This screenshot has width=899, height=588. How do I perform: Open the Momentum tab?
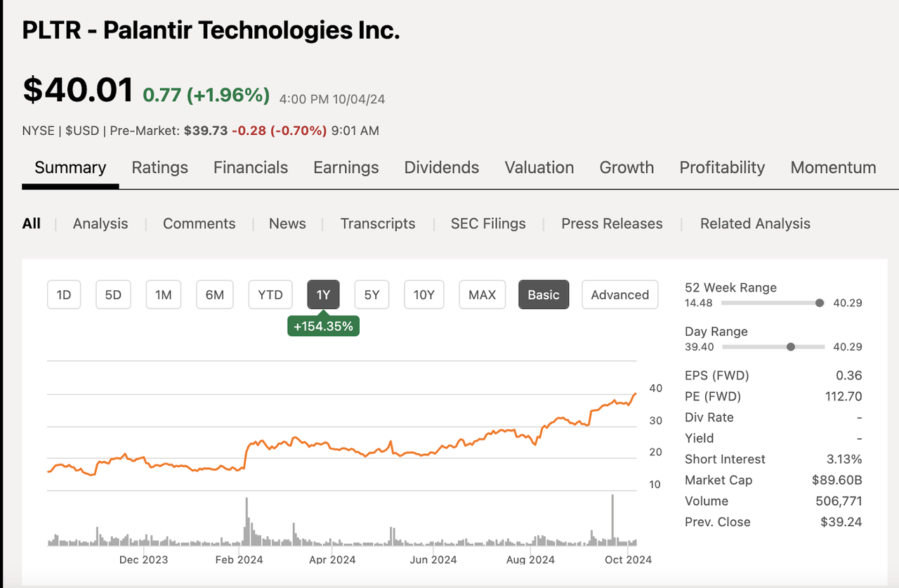pyautogui.click(x=834, y=168)
